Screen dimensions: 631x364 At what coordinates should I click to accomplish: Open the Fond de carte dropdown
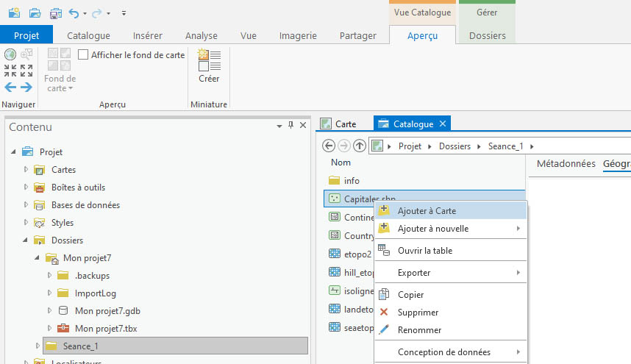point(60,83)
